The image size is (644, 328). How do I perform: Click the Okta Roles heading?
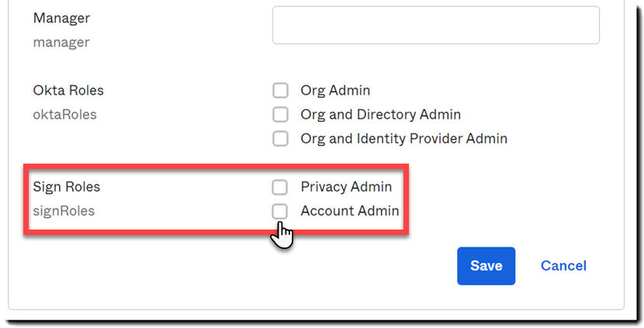point(68,91)
